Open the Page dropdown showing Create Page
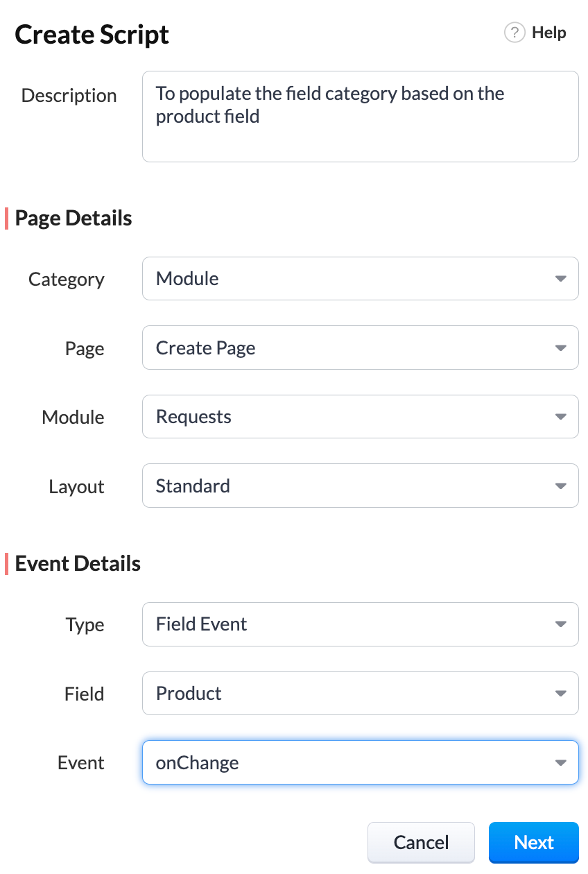Viewport: 588px width, 874px height. click(361, 348)
